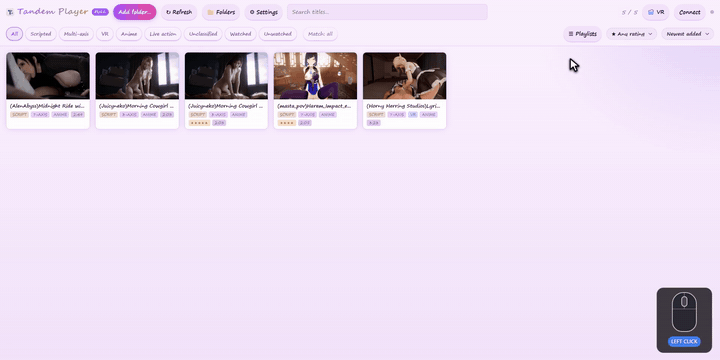
Task: Open the Newest added sort dropdown
Action: (687, 34)
